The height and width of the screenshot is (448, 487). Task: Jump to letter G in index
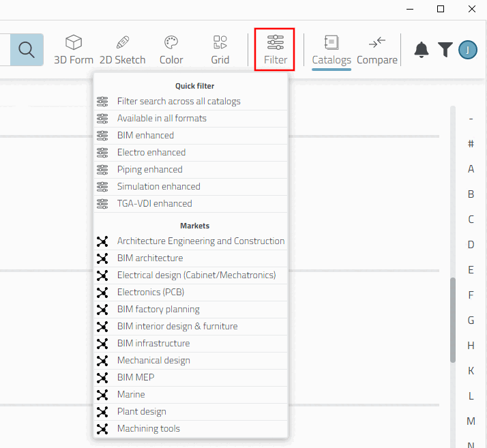pos(471,320)
